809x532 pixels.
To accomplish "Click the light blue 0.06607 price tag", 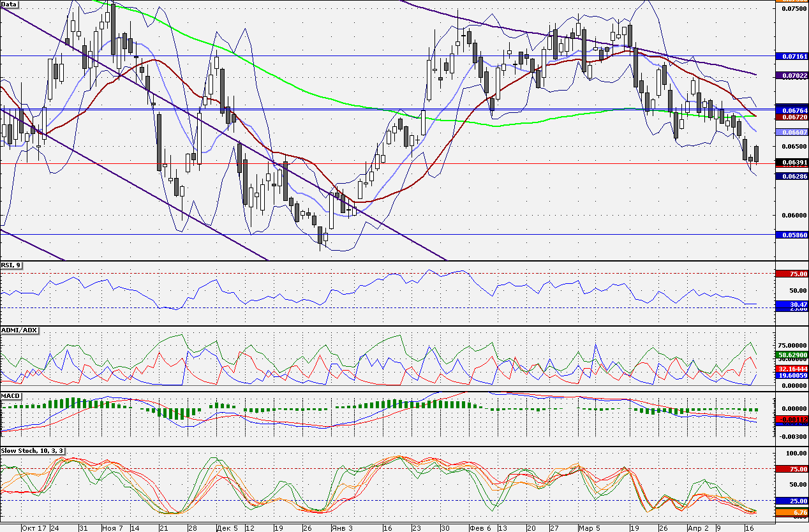I will coord(792,132).
